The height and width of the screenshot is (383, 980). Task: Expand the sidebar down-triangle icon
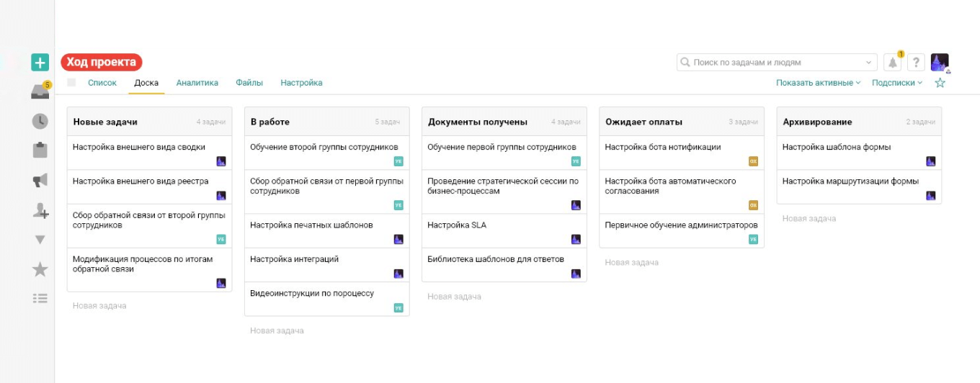pyautogui.click(x=40, y=240)
